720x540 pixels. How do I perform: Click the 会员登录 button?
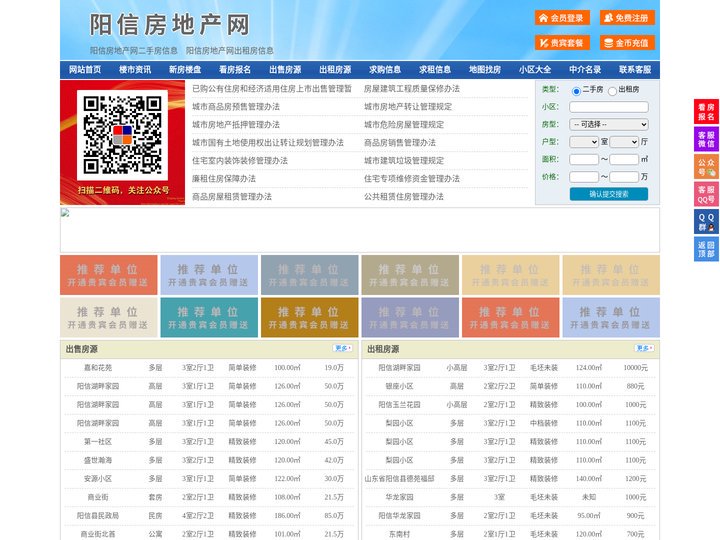tap(562, 18)
